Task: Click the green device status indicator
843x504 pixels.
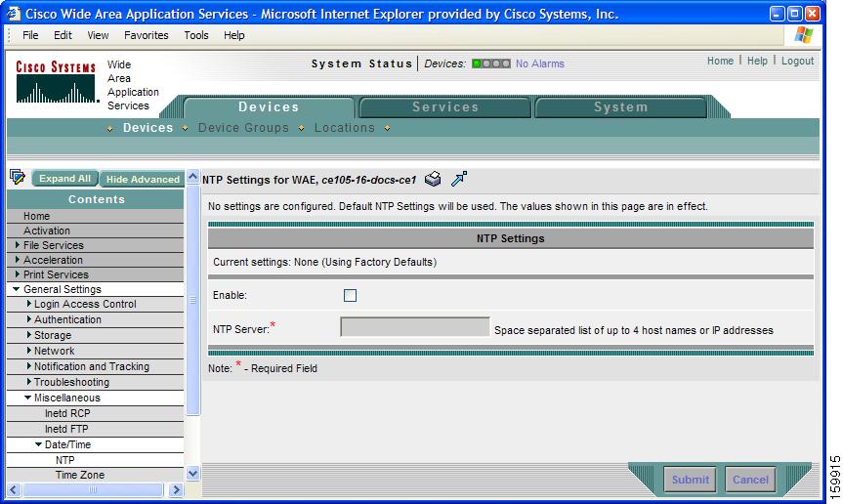Action: click(x=477, y=63)
